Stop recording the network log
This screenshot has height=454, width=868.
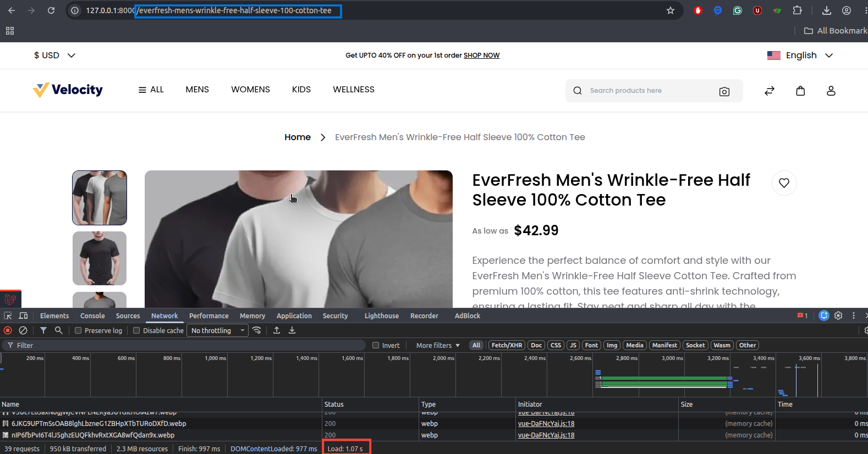pos(8,330)
